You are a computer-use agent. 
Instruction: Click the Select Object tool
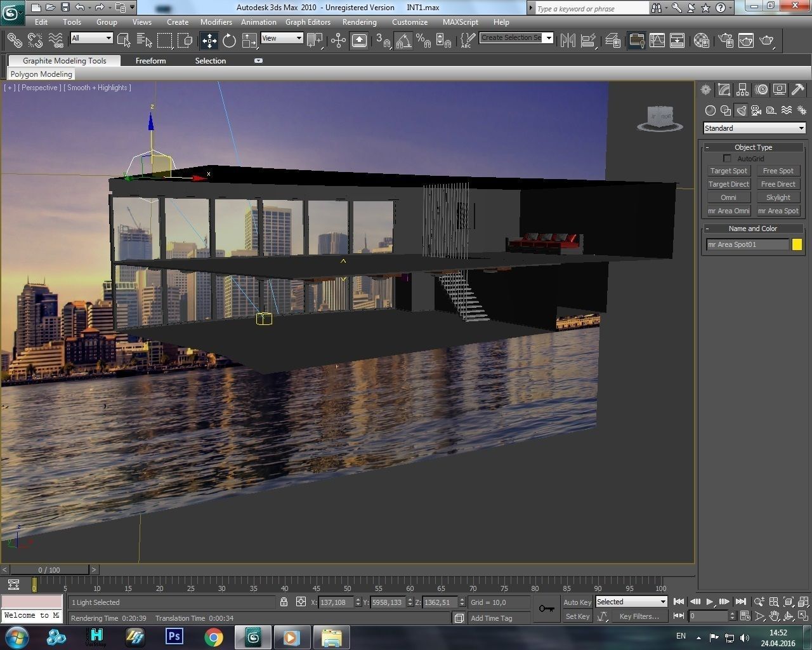point(124,41)
